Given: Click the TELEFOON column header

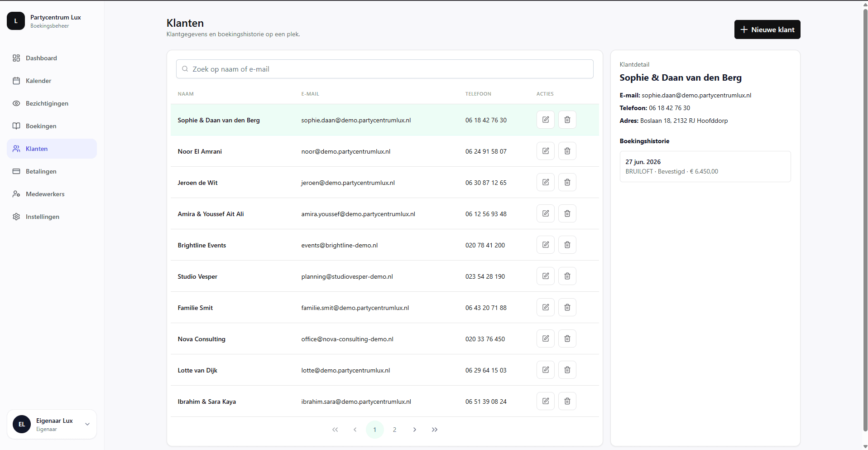Looking at the screenshot, I should 478,94.
